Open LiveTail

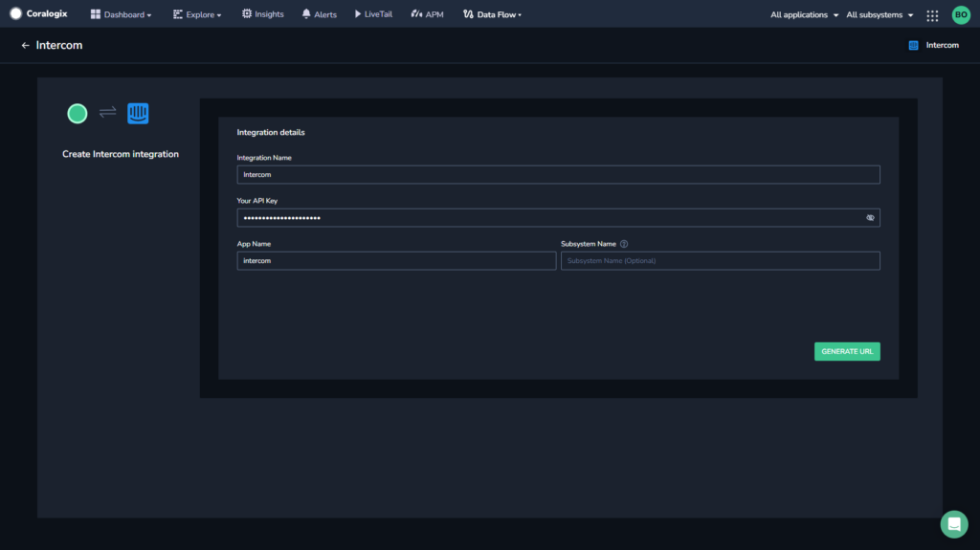[x=374, y=13]
